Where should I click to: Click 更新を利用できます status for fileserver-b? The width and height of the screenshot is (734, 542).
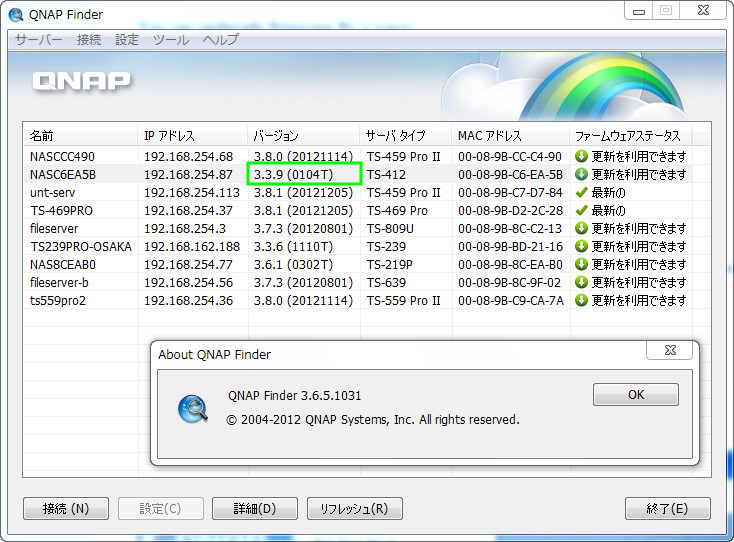pos(639,283)
